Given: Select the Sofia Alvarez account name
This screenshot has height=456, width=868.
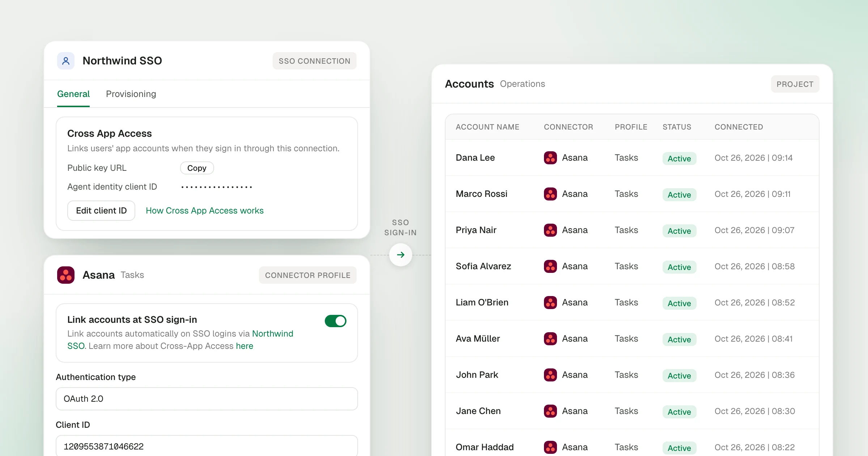Looking at the screenshot, I should pos(484,266).
